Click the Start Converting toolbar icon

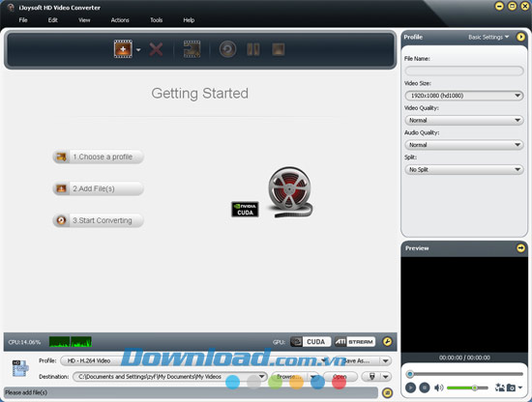pyautogui.click(x=227, y=49)
